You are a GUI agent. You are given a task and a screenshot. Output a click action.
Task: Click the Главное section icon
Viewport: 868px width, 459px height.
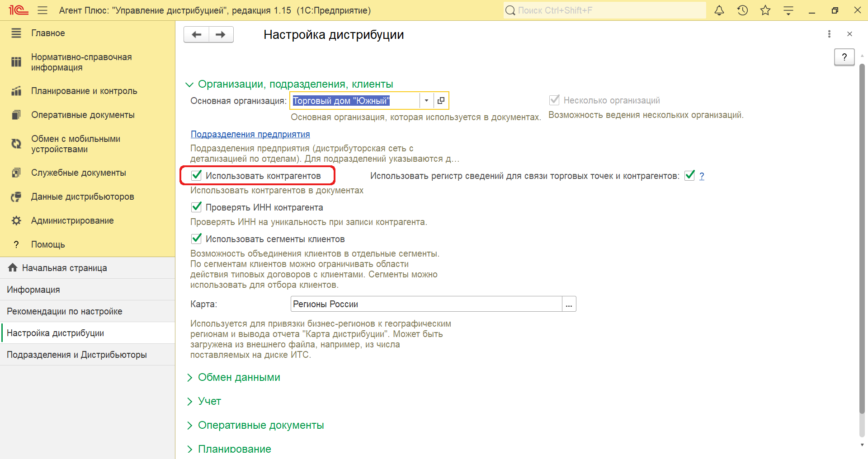click(x=16, y=33)
